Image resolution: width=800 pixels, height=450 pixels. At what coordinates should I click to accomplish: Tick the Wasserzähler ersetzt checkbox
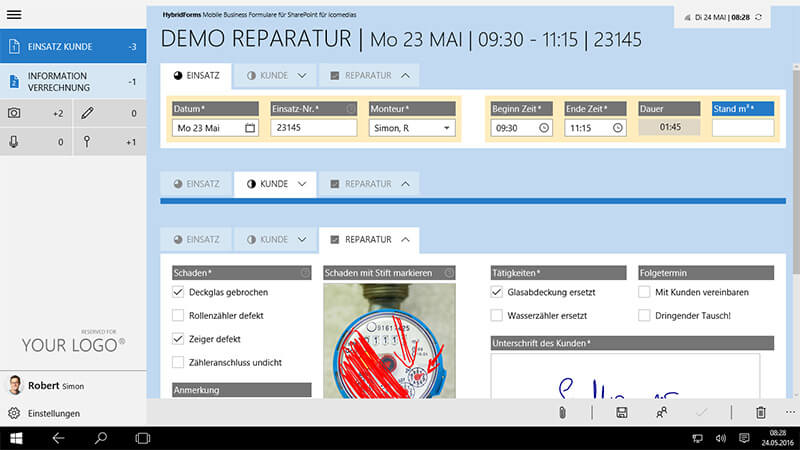497,315
